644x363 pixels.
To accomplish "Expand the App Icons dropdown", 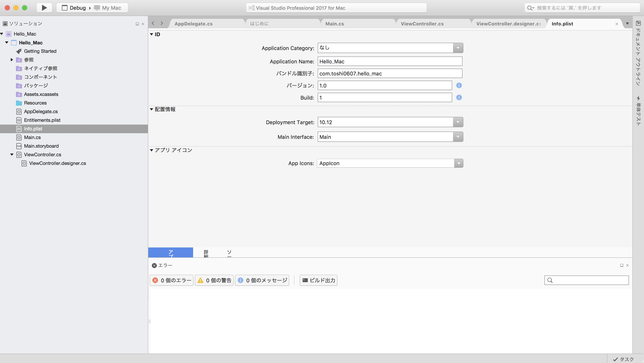I will pos(458,163).
